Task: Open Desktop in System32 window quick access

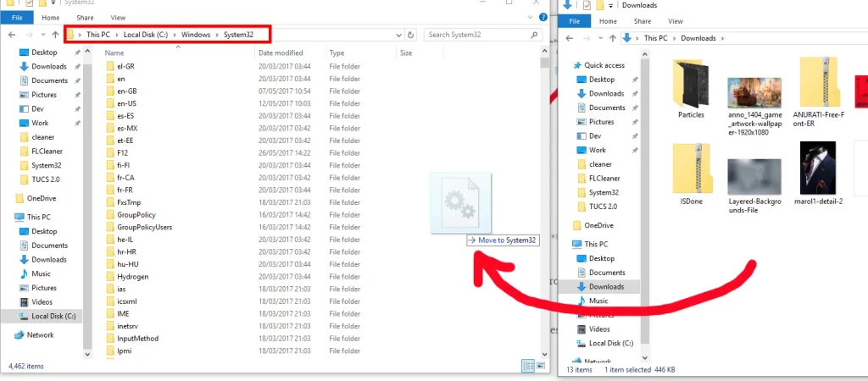Action: click(x=44, y=52)
